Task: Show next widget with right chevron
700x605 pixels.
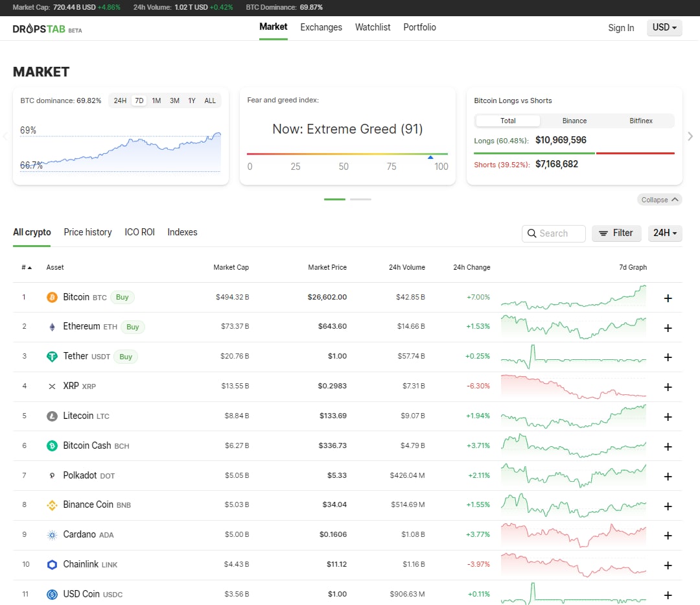Action: coord(690,137)
